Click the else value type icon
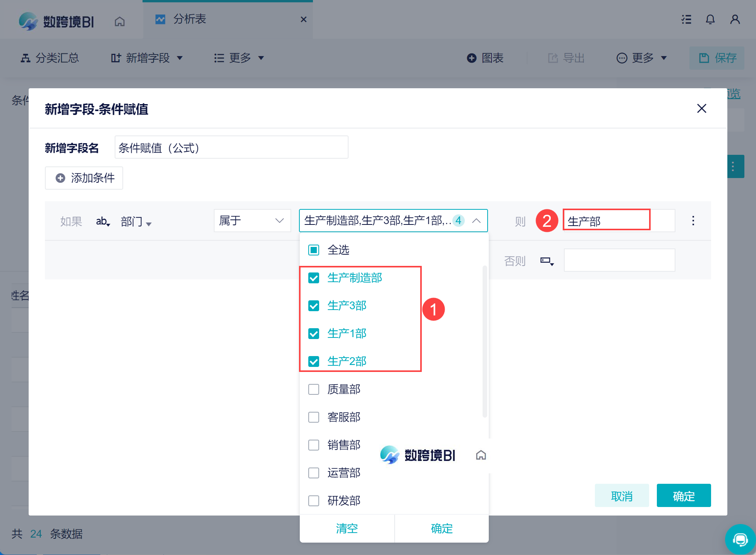This screenshot has width=756, height=555. point(546,261)
